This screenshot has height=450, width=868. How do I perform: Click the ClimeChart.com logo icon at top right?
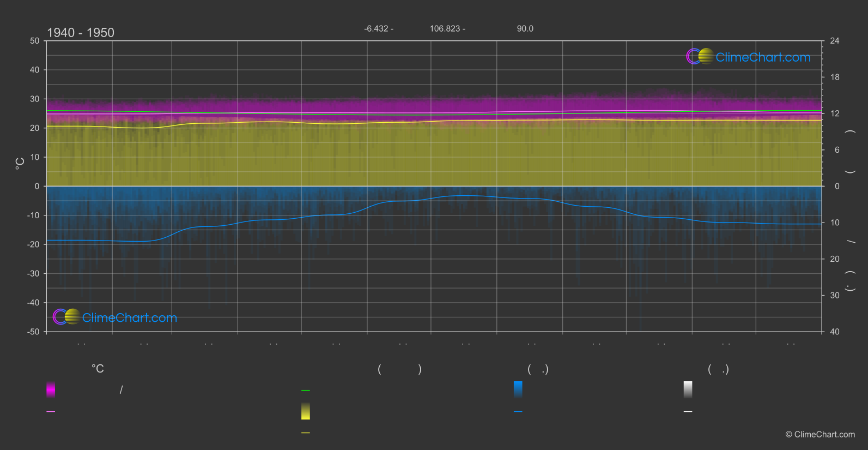[x=700, y=56]
